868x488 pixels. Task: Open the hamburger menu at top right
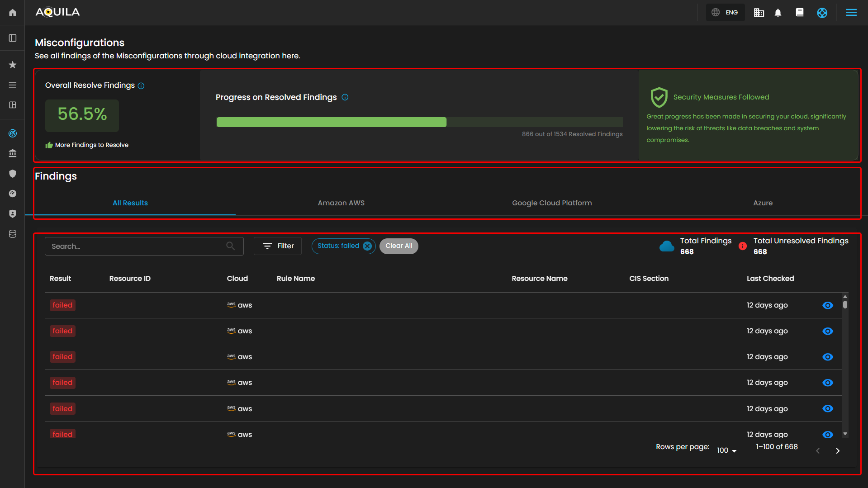coord(851,13)
